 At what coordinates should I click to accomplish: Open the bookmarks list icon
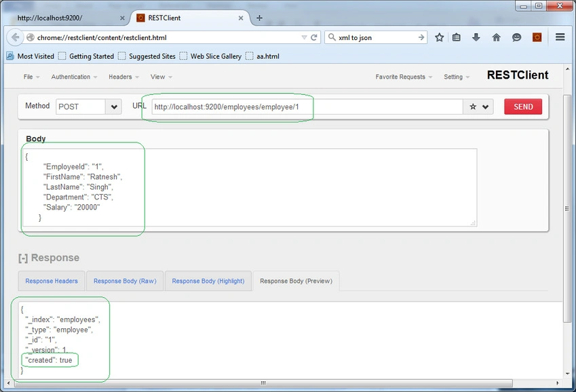point(456,37)
